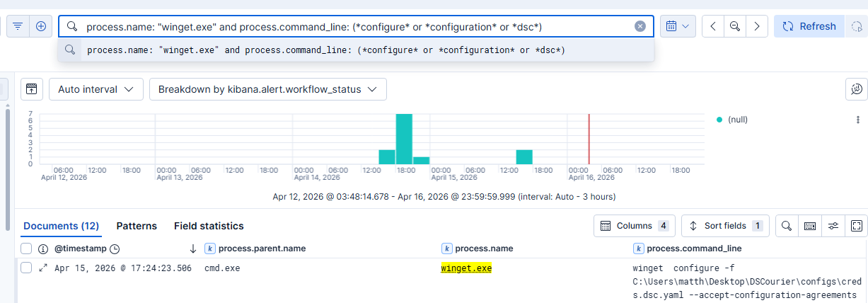Screen dimensions: 868x303
Task: Select the suggested recent query row
Action: point(356,50)
